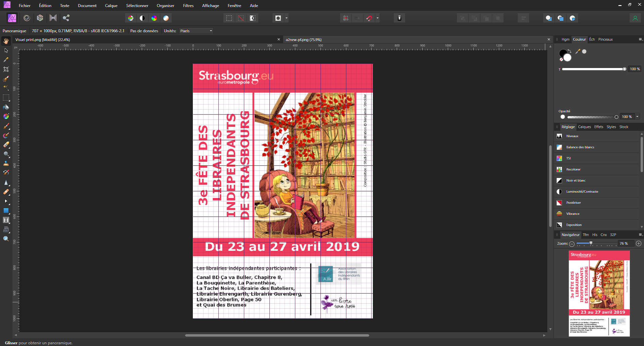Toggle force pixel alignment grid icon
The height and width of the screenshot is (346, 644).
point(346,18)
